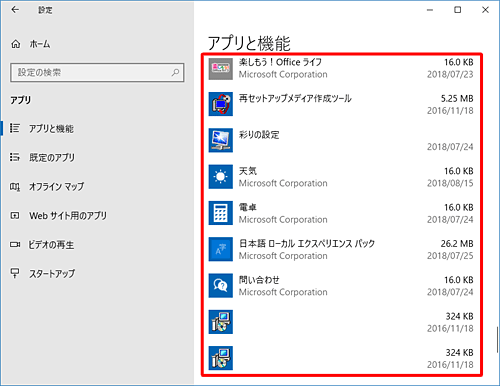Maximize the 設定 window
Viewport: 500px width, 386px height.
tap(458, 10)
